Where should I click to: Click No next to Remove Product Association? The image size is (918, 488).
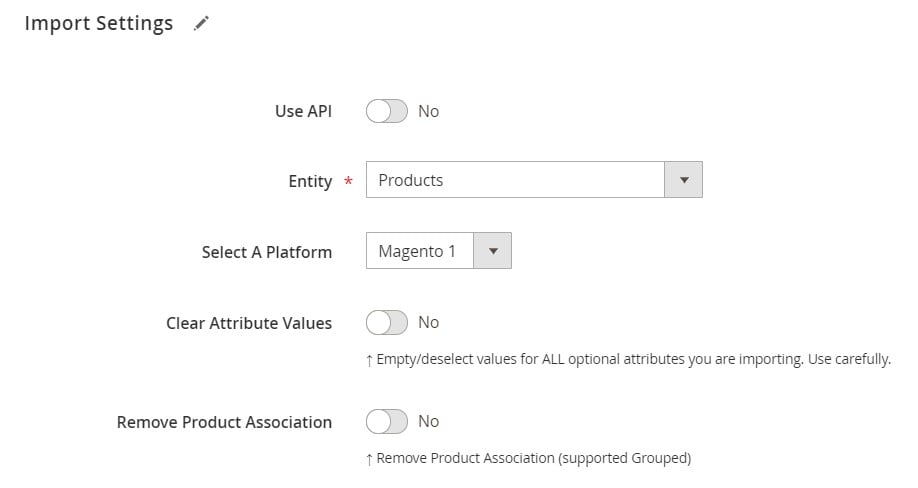click(x=428, y=421)
